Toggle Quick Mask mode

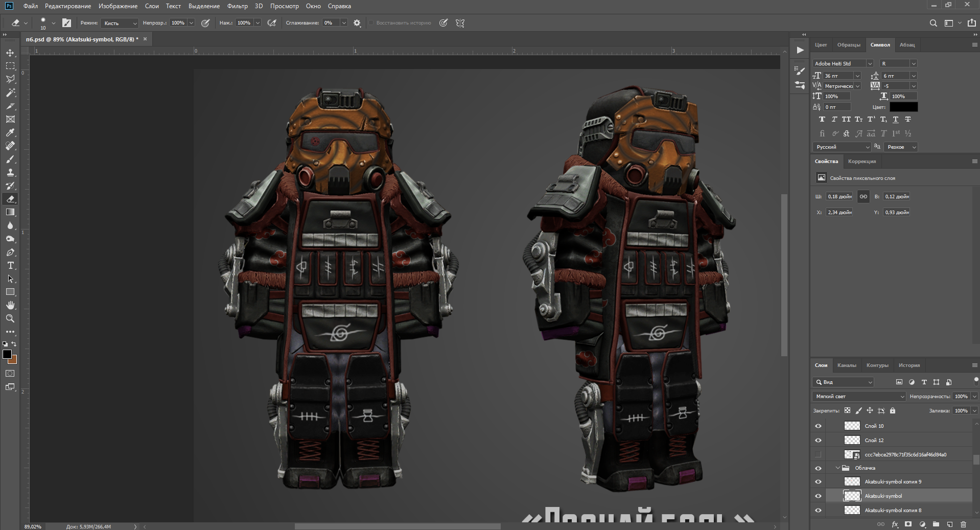(10, 374)
